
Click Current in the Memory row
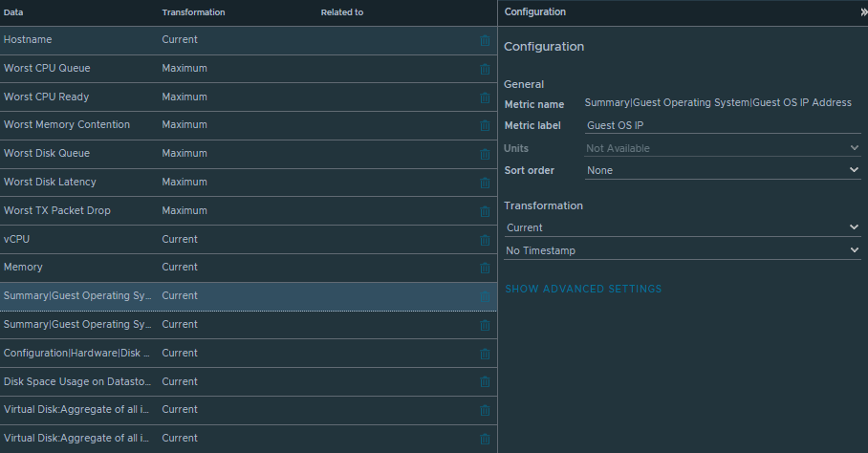click(180, 268)
